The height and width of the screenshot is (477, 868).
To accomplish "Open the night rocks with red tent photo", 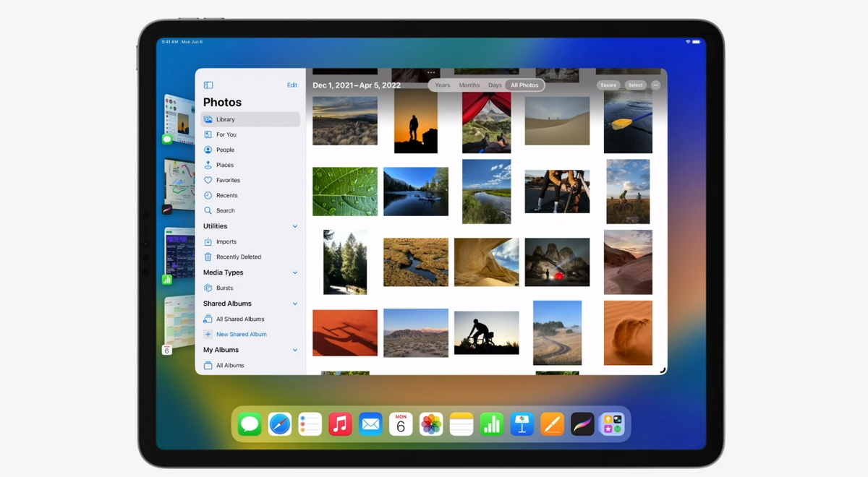I will click(x=558, y=262).
